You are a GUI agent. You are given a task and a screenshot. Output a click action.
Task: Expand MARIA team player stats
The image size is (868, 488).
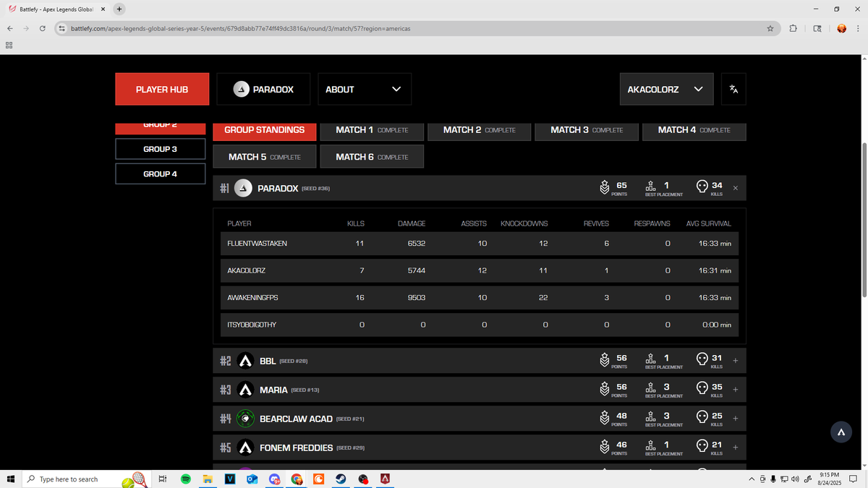[x=736, y=389]
